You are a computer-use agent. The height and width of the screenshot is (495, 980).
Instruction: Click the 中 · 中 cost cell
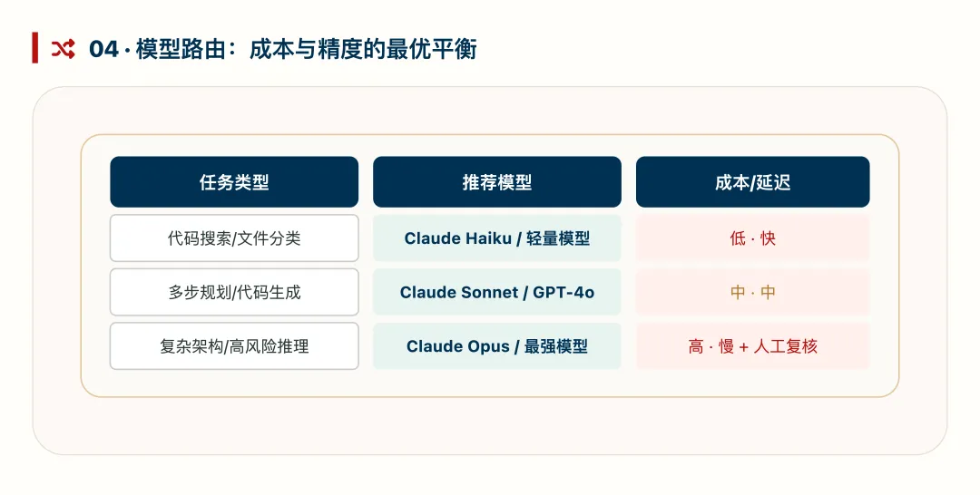pos(752,292)
